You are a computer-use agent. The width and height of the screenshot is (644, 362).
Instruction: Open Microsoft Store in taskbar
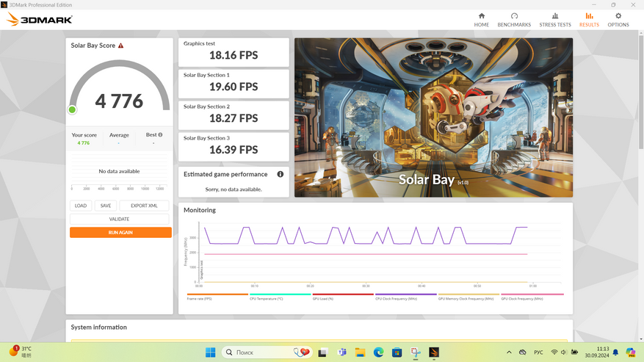pos(397,352)
